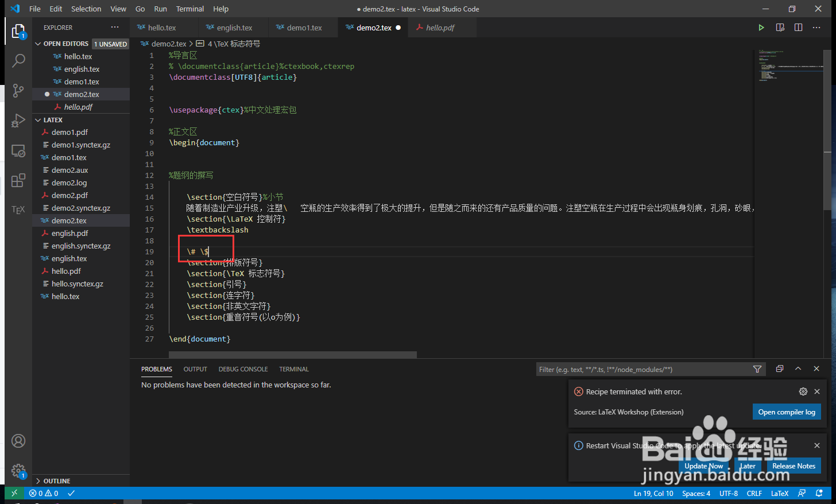Collapse all problems in the panel
Image resolution: width=836 pixels, height=504 pixels.
click(780, 369)
